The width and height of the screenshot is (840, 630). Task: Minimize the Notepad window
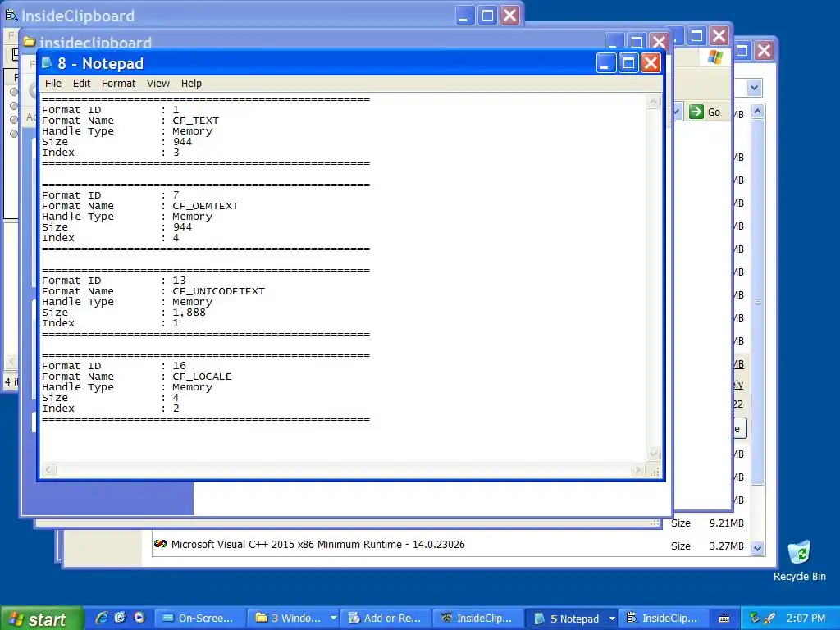coord(606,63)
